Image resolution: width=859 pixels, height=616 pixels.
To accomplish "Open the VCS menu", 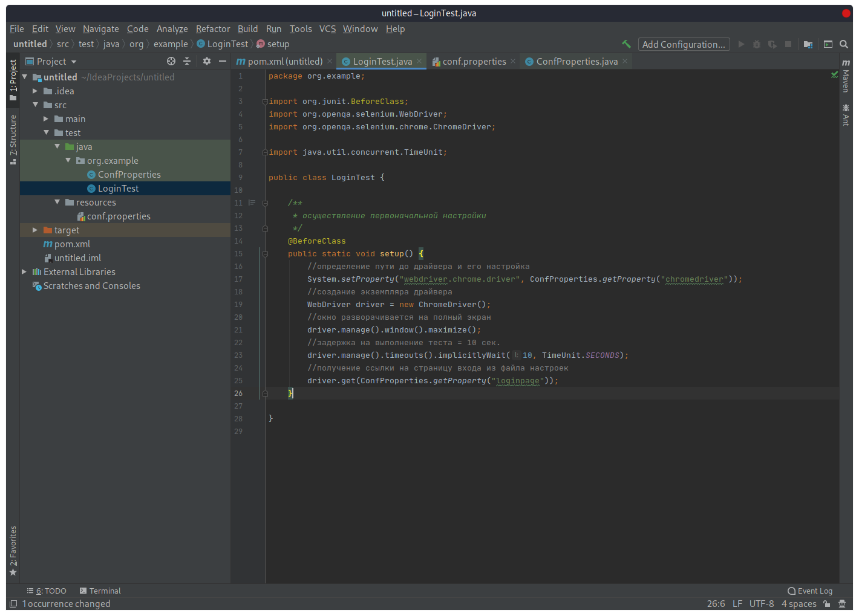I will (x=327, y=28).
